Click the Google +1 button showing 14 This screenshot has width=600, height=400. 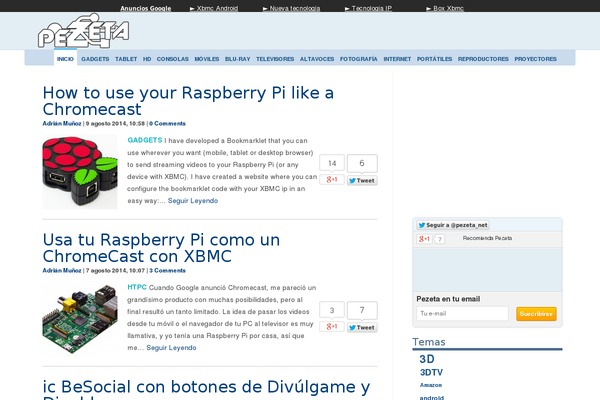(x=332, y=180)
